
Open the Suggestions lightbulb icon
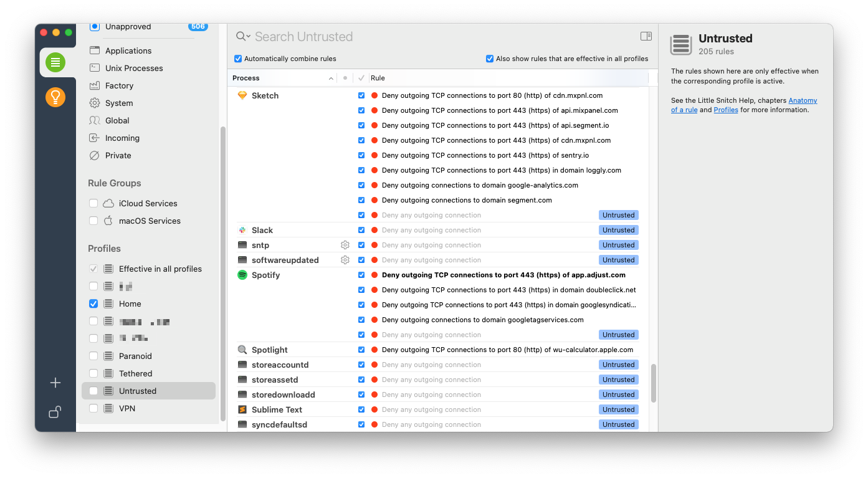tap(55, 97)
